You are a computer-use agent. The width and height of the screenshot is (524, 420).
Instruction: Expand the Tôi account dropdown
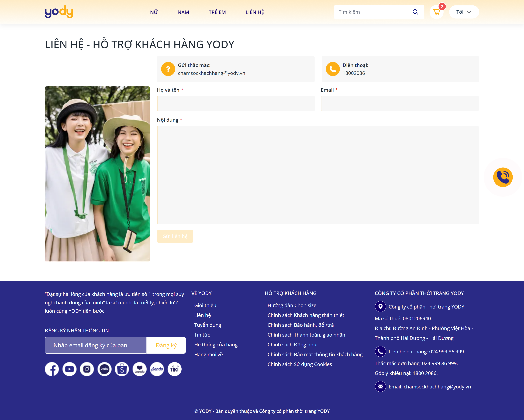464,12
